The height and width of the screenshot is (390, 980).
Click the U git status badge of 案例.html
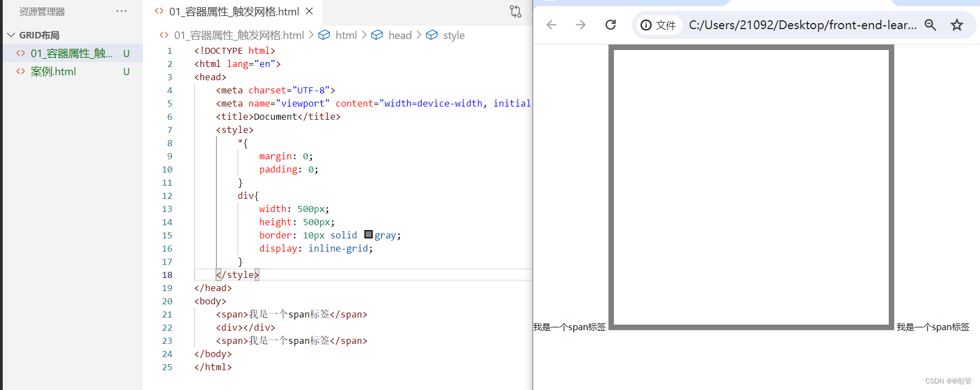[126, 71]
